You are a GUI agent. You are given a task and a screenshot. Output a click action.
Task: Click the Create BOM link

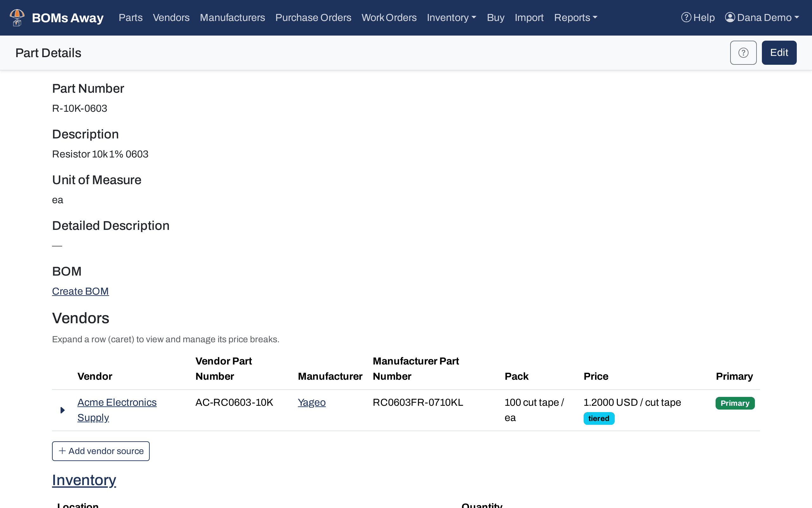[80, 291]
